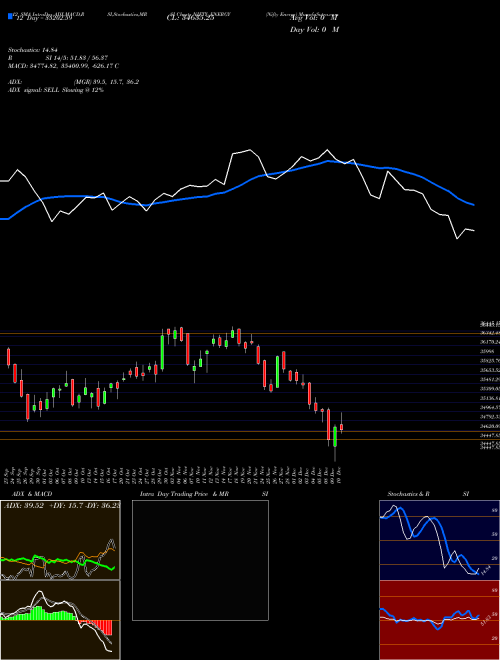
Task: Click the last candlestick on the price chart
Action: (x=341, y=426)
